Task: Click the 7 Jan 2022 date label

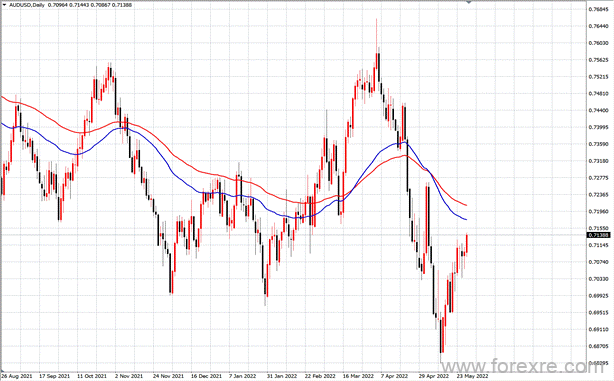Action: [x=242, y=376]
